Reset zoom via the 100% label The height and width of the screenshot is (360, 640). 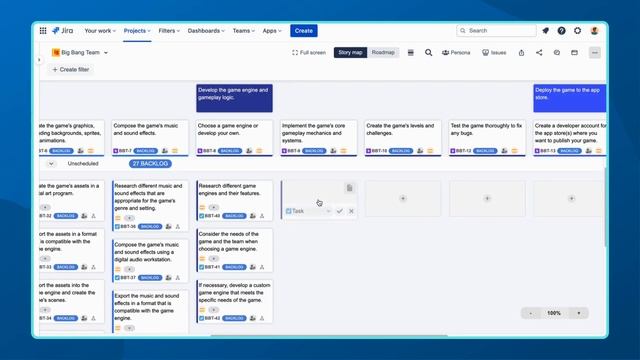(554, 313)
